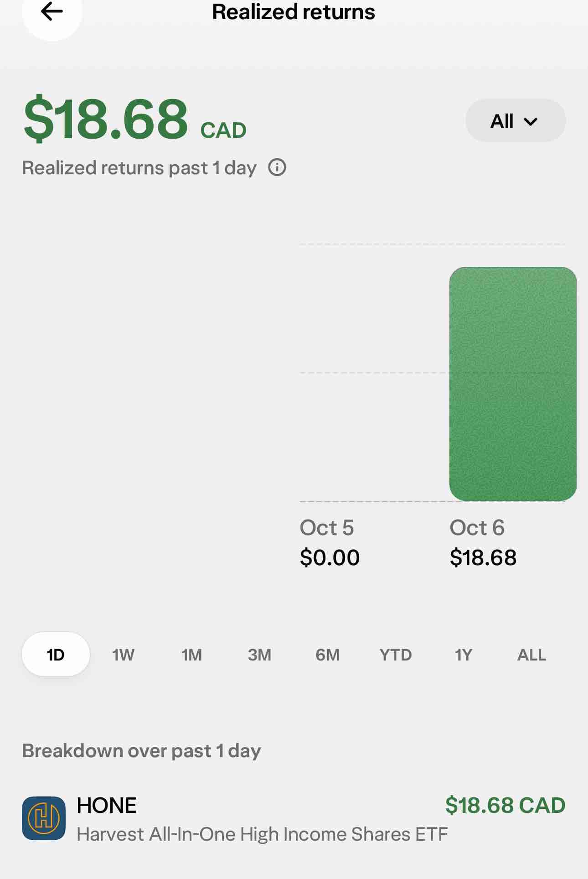588x879 pixels.
Task: Open the HONE ticker breakdown row
Action: 294,819
